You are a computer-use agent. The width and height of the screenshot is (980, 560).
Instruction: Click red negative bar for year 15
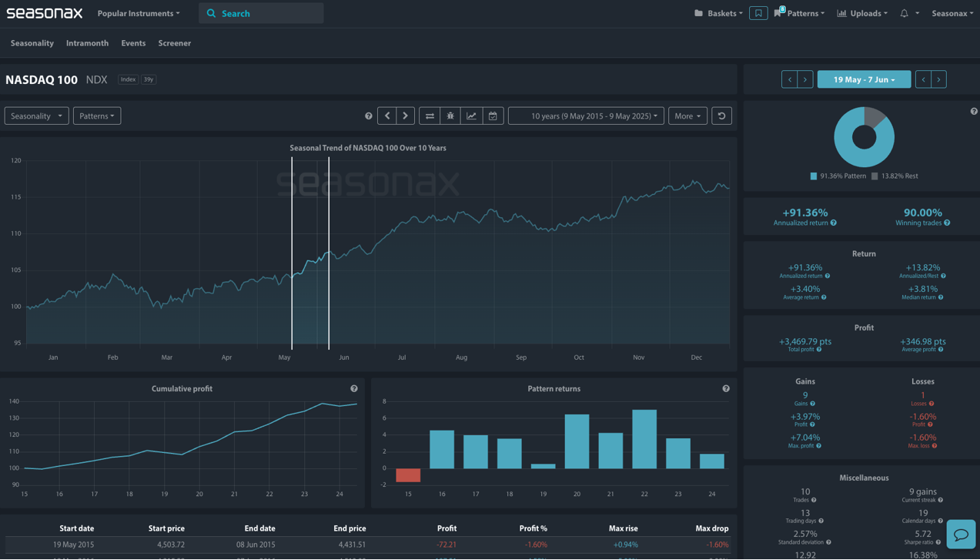(x=408, y=475)
